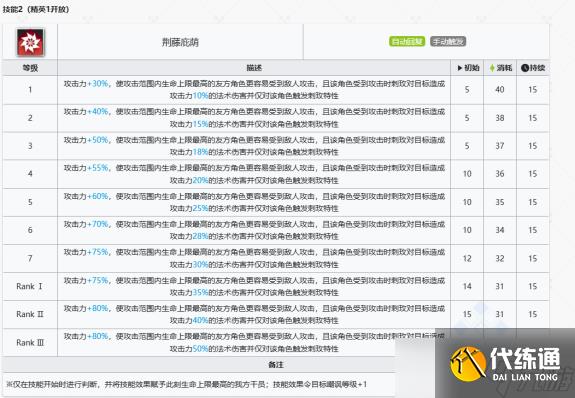The width and height of the screenshot is (575, 398).
Task: Click the +40% attack value in level 2 description
Action: (98, 112)
